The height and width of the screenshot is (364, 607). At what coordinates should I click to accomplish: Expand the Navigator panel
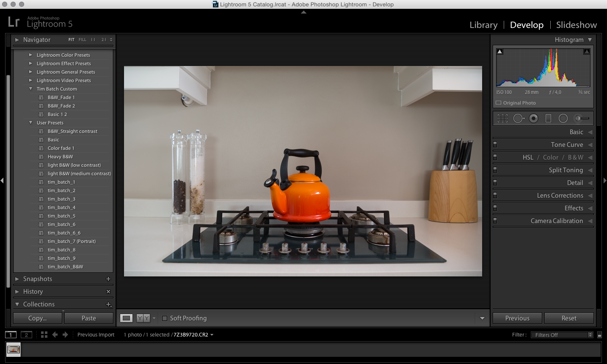coord(17,40)
